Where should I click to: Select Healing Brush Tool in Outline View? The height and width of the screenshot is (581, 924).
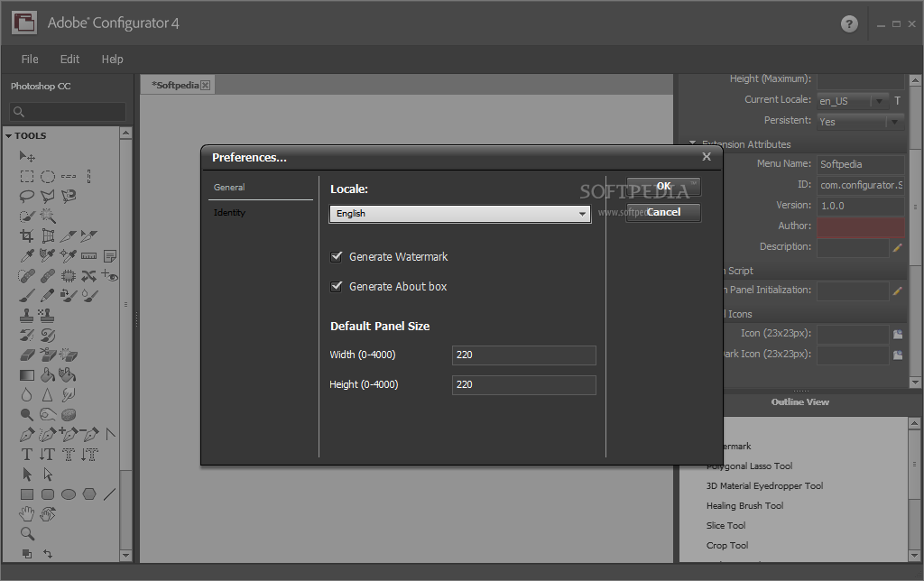click(x=744, y=505)
